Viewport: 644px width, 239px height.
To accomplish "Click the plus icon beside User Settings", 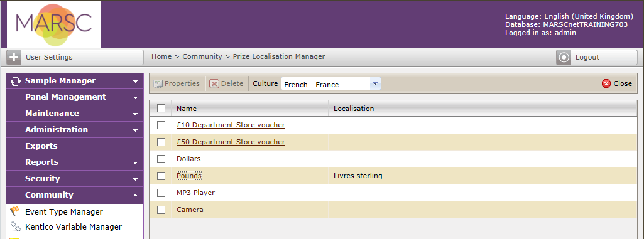I will tap(14, 57).
